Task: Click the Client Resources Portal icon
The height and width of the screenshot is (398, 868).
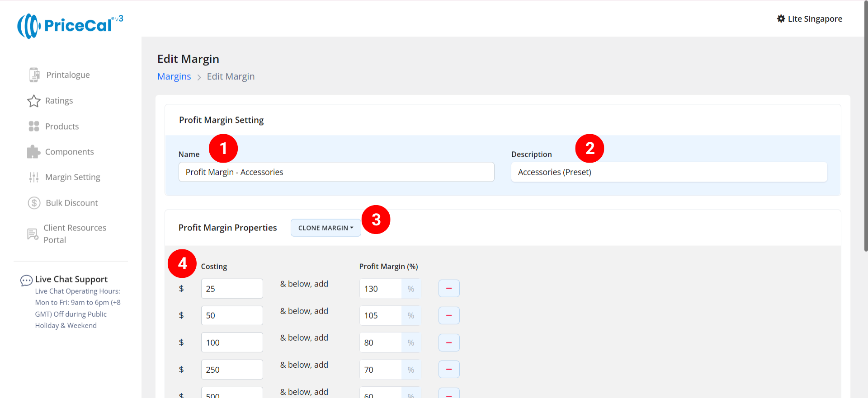Action: coord(33,234)
